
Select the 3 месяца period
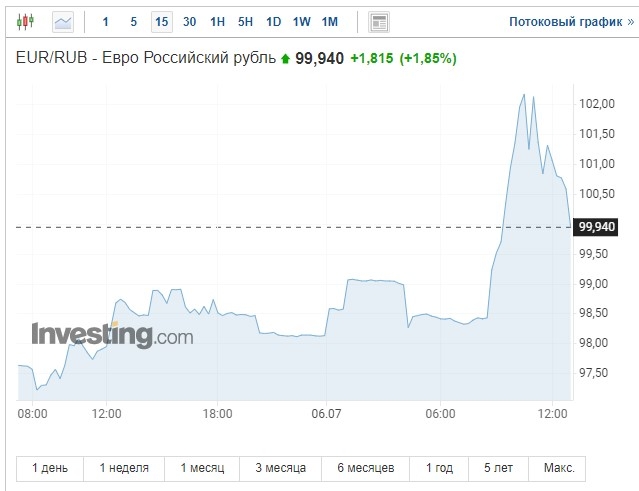click(280, 468)
